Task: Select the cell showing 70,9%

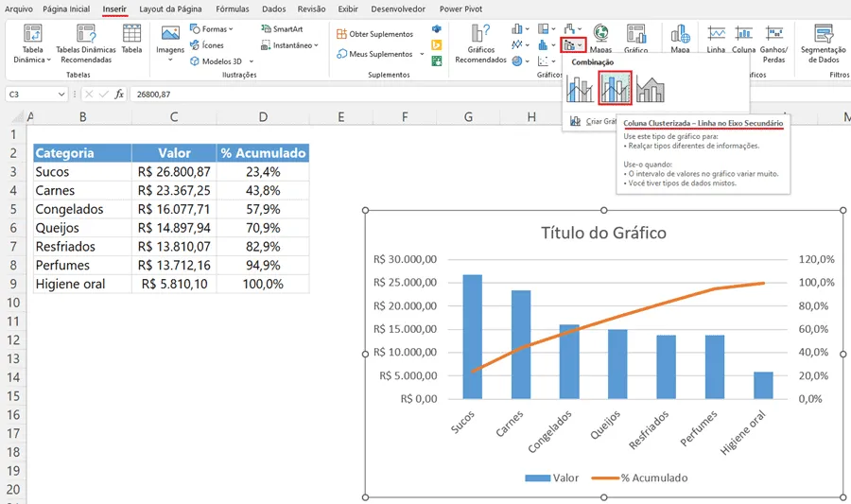Action: tap(263, 228)
